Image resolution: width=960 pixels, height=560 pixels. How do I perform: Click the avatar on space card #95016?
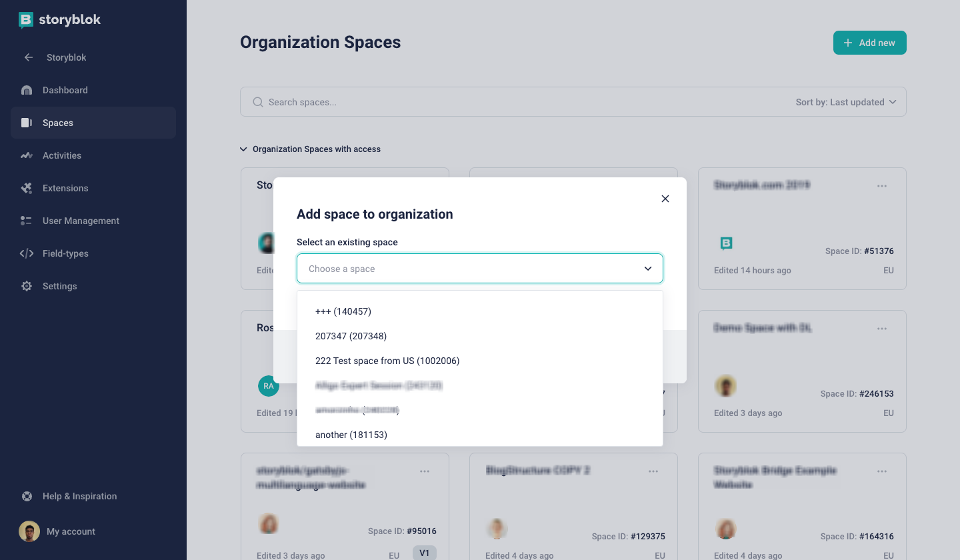click(x=268, y=523)
